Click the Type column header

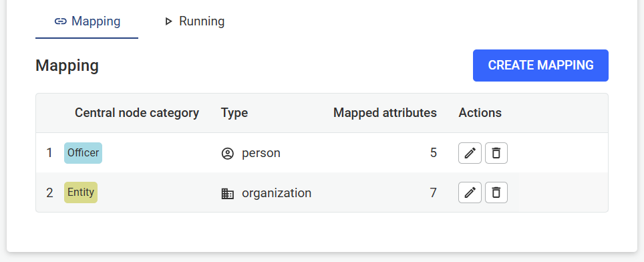point(234,112)
